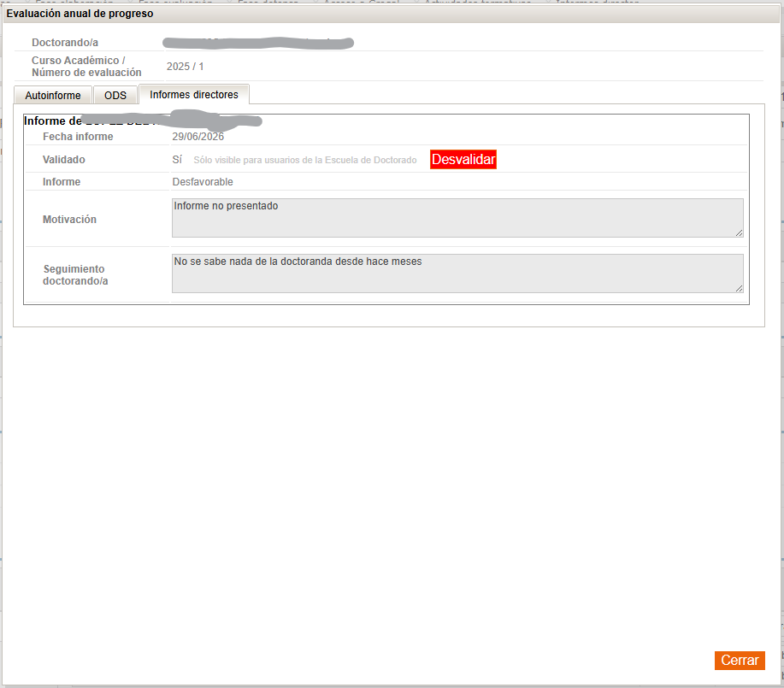Close the dialog with Cerrar button

point(740,660)
